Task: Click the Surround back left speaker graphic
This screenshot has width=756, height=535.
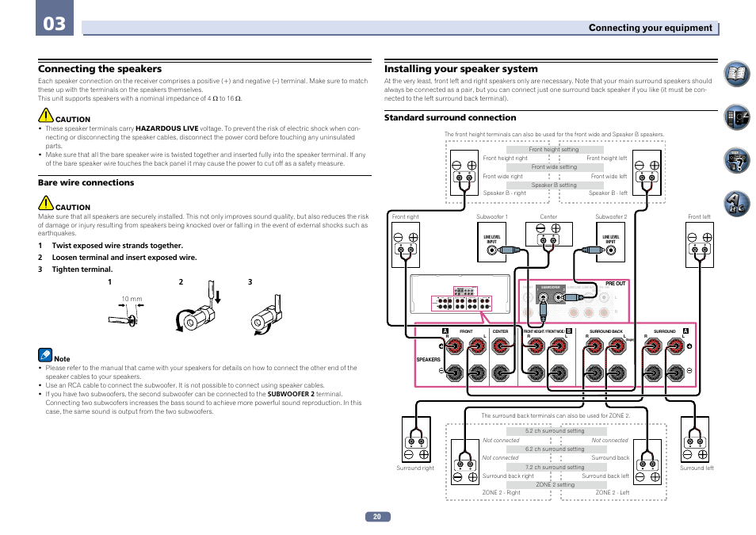Action: tap(647, 461)
